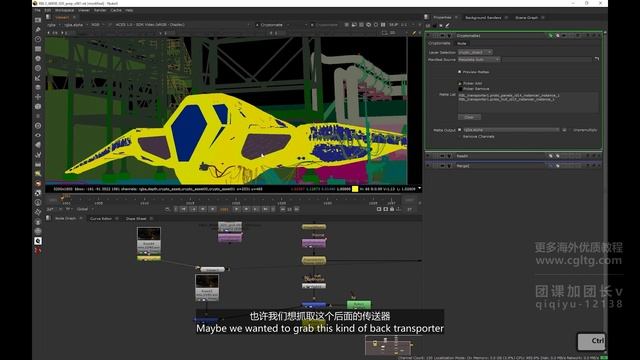Clear all panels with the X icon
This screenshot has height=360, width=640.
click(441, 25)
